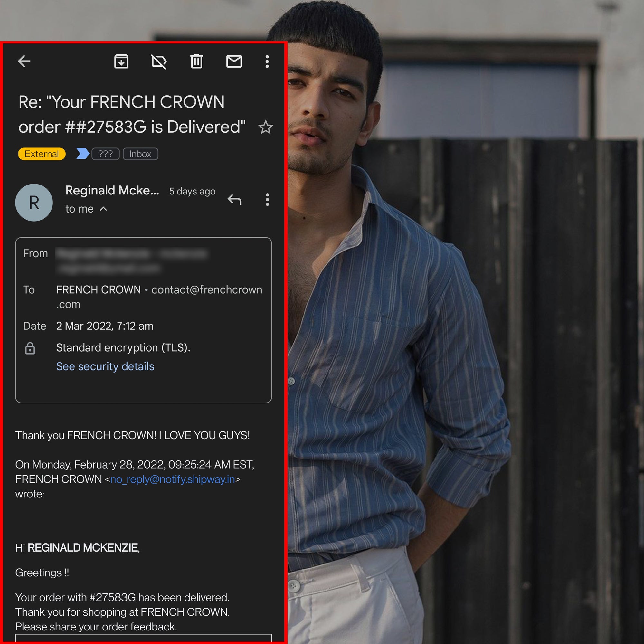Delete the email with trash icon
Viewport: 644px width, 644px height.
click(196, 61)
